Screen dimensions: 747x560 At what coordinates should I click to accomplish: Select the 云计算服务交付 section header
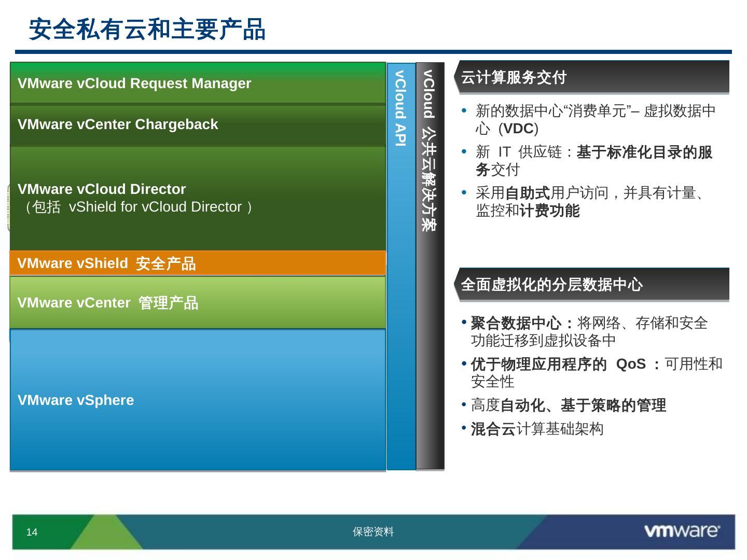tap(591, 77)
